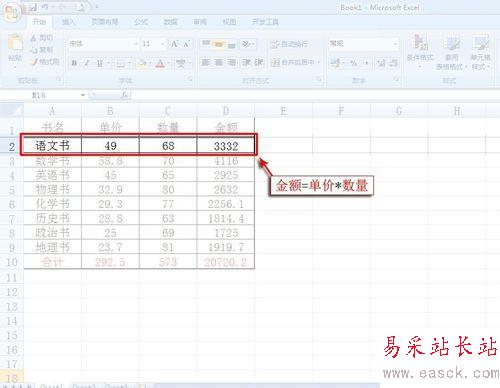Set top vertical alignment
This screenshot has height=388, width=500.
pos(206,44)
